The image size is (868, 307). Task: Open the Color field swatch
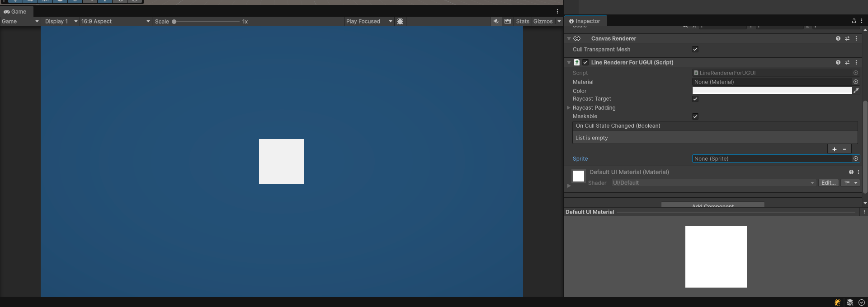[772, 91]
